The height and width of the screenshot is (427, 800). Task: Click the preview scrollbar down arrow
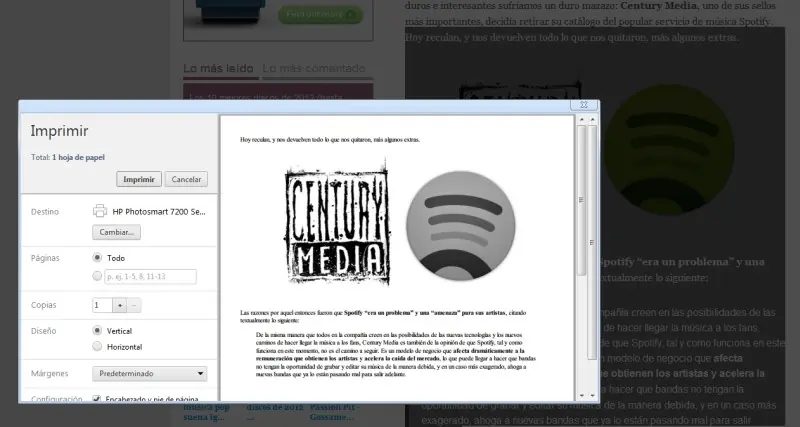coord(581,395)
